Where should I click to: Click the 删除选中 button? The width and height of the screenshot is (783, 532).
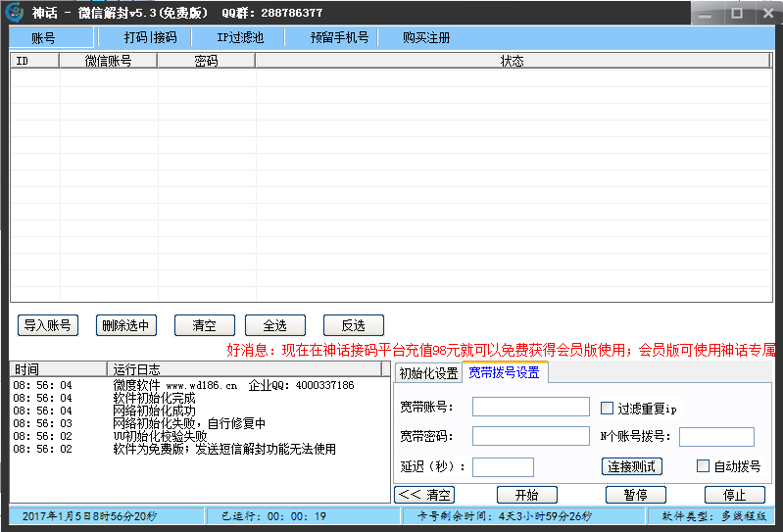125,325
